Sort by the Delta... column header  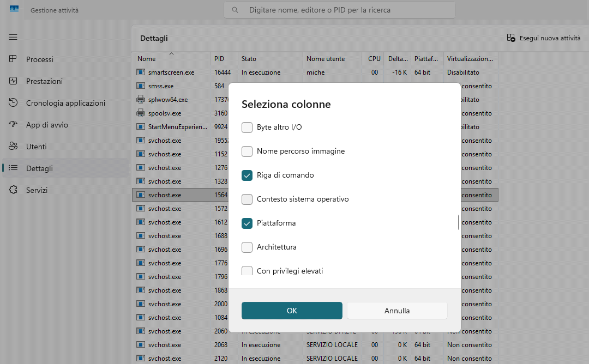click(x=397, y=58)
